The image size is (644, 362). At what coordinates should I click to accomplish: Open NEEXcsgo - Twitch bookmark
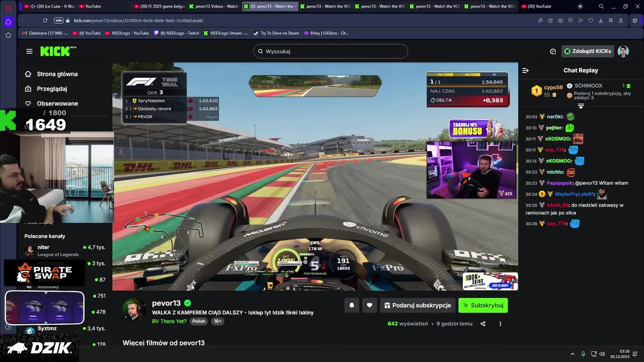[x=177, y=33]
